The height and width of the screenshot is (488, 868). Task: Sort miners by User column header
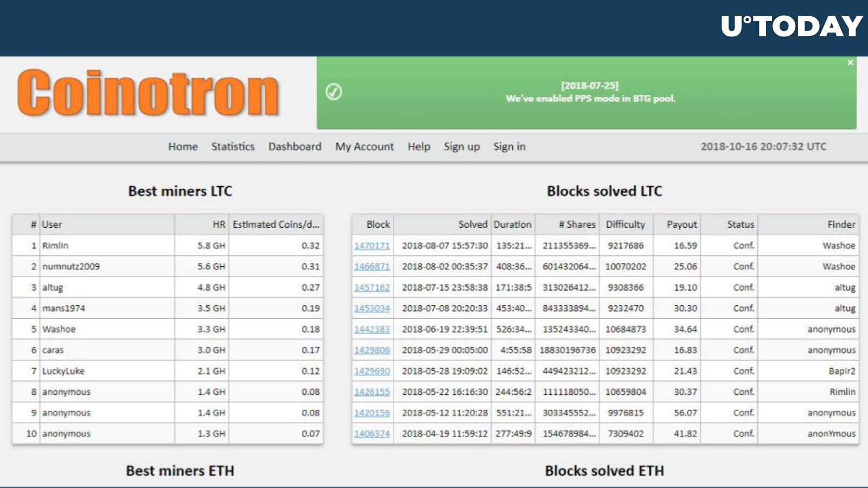click(107, 224)
